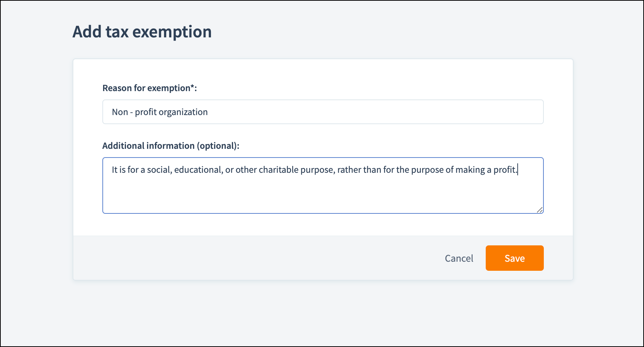This screenshot has width=644, height=347.
Task: Cancel adding the tax exemption
Action: pyautogui.click(x=459, y=258)
